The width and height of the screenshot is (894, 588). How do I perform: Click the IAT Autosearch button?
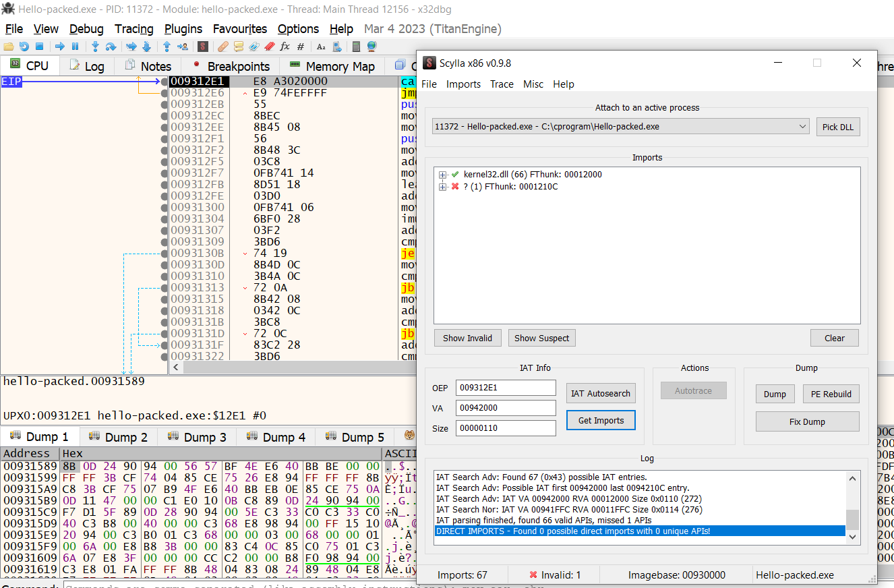point(600,393)
